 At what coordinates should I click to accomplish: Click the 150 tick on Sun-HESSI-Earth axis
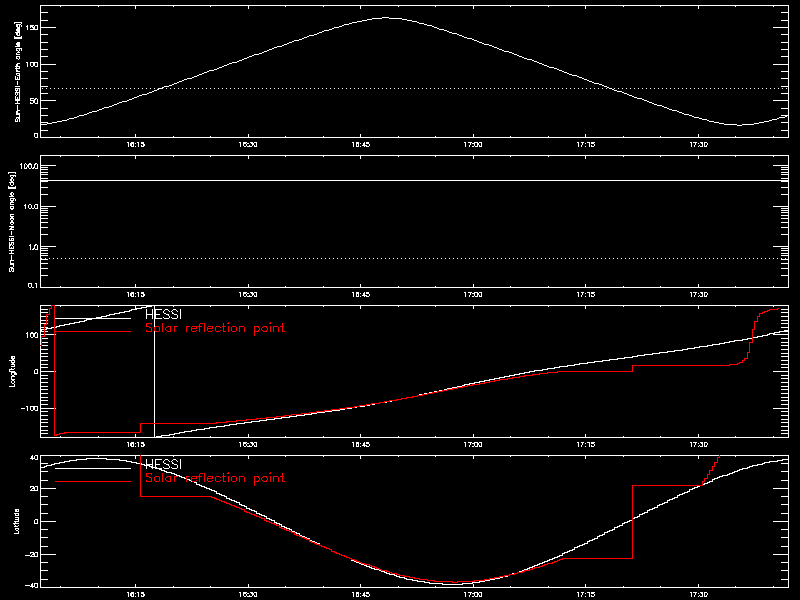pyautogui.click(x=32, y=28)
